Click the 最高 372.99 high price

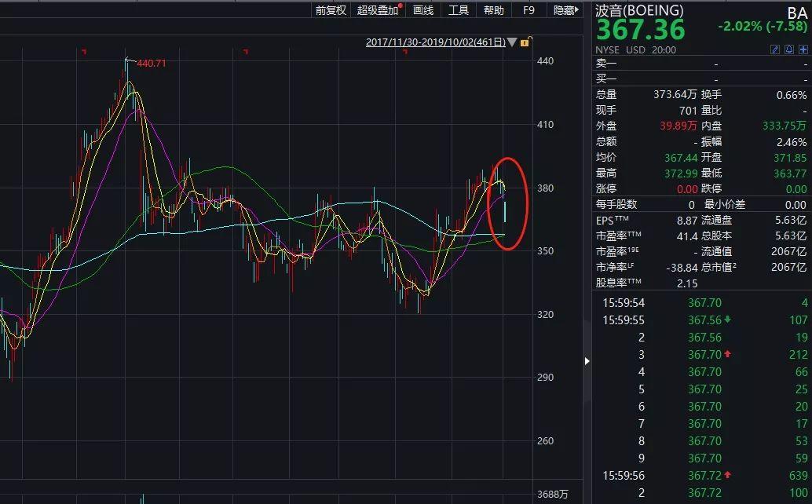click(681, 173)
